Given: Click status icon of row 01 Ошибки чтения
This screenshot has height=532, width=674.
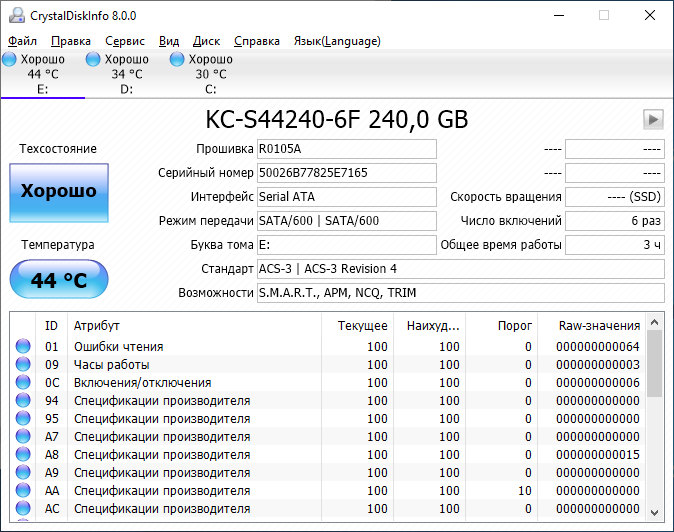Looking at the screenshot, I should (23, 346).
